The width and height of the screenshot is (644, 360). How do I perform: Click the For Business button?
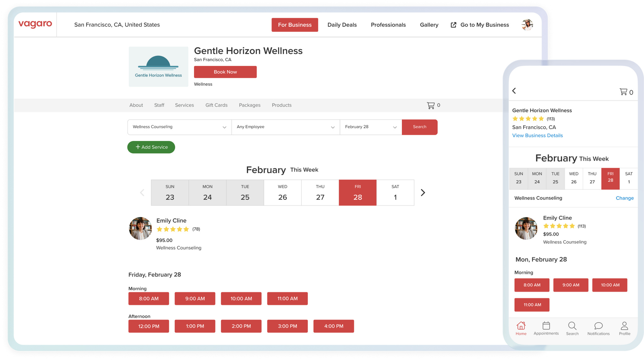(x=295, y=25)
